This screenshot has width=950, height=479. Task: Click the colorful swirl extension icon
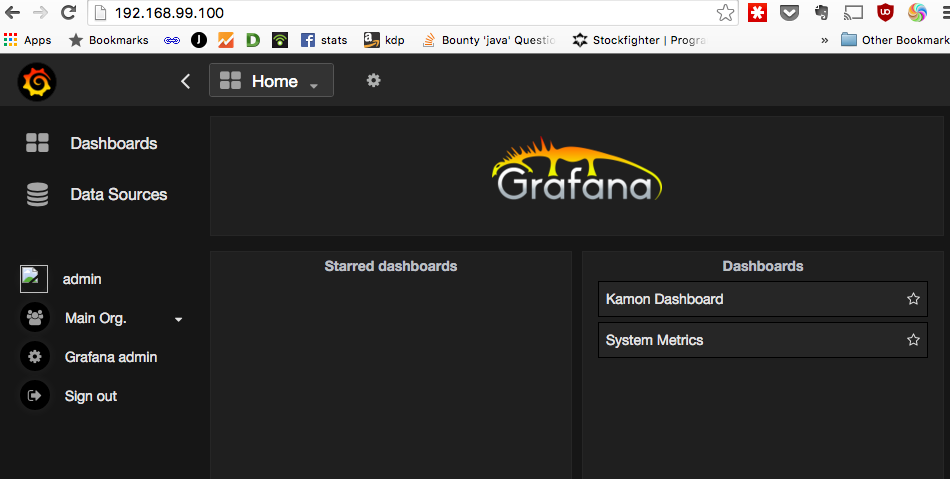tap(917, 13)
